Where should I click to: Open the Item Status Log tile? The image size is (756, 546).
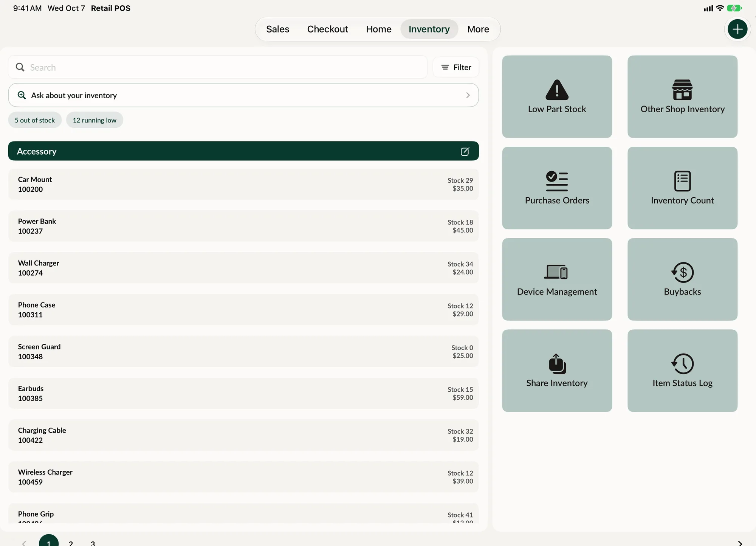682,371
